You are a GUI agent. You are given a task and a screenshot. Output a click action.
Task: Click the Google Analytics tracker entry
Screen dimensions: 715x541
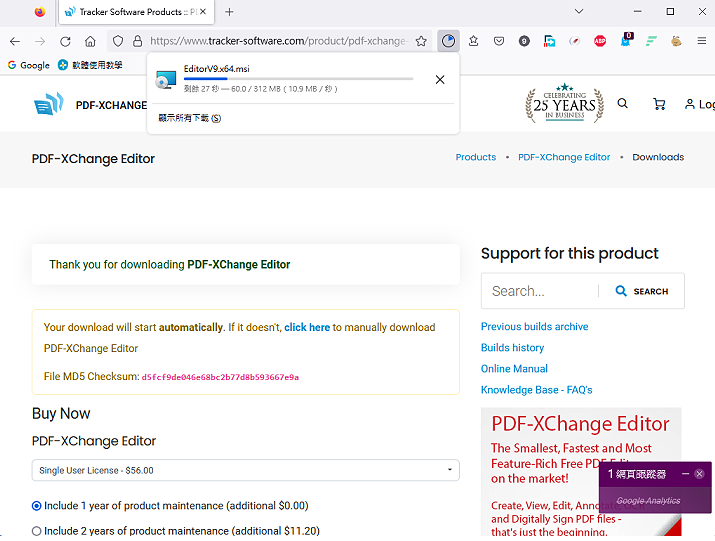click(648, 501)
